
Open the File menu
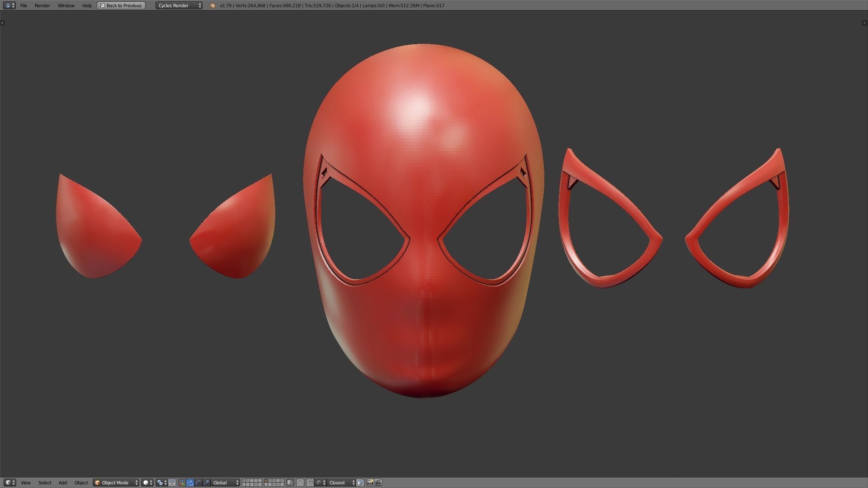point(24,5)
